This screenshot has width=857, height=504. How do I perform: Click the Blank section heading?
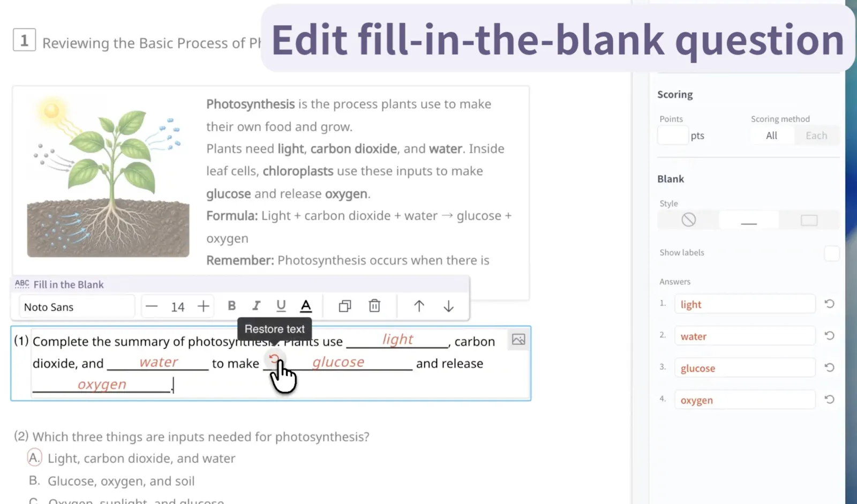(671, 179)
